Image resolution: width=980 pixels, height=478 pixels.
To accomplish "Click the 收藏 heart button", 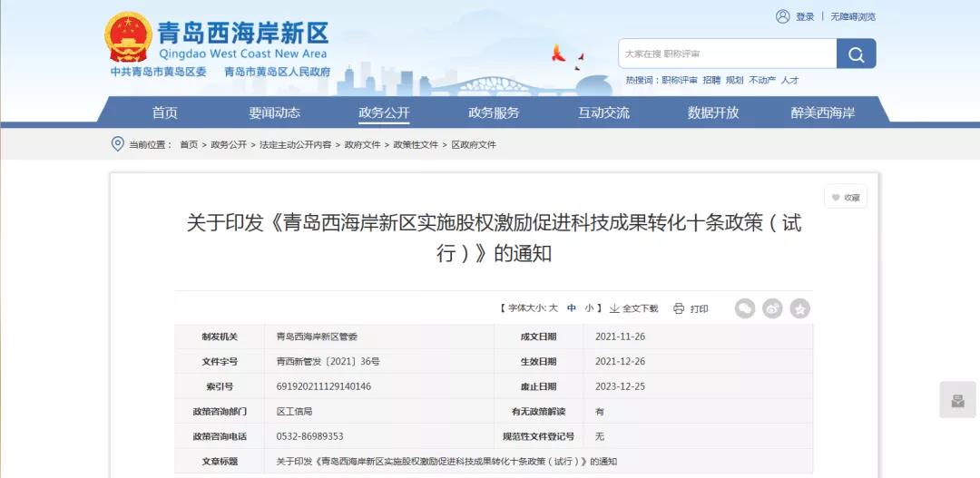I will pyautogui.click(x=845, y=197).
